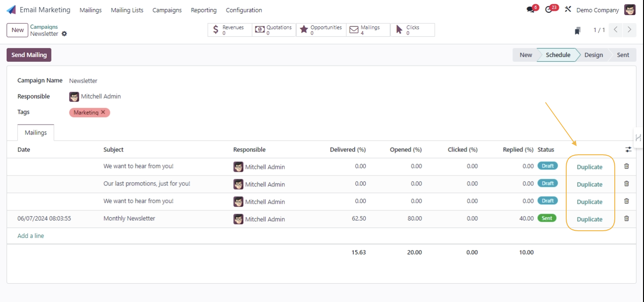Open the Campaigns menu

(167, 10)
